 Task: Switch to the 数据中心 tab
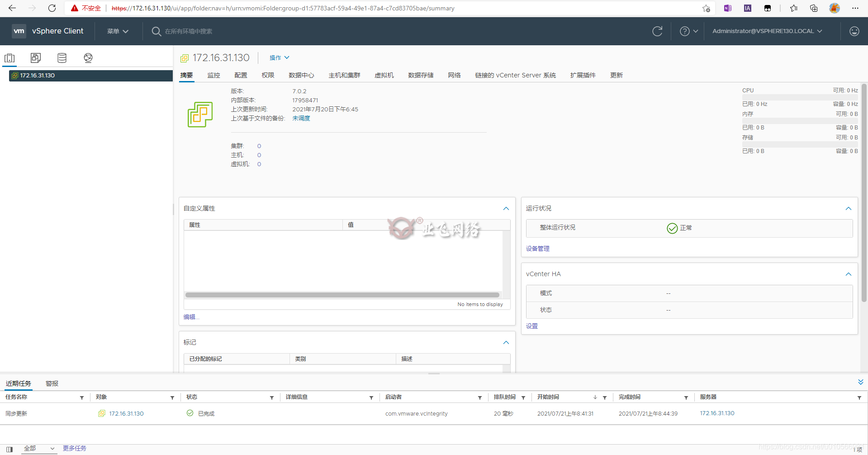301,75
